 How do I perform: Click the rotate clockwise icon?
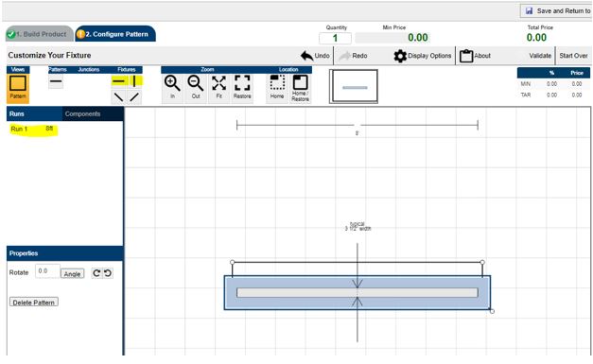(96, 273)
